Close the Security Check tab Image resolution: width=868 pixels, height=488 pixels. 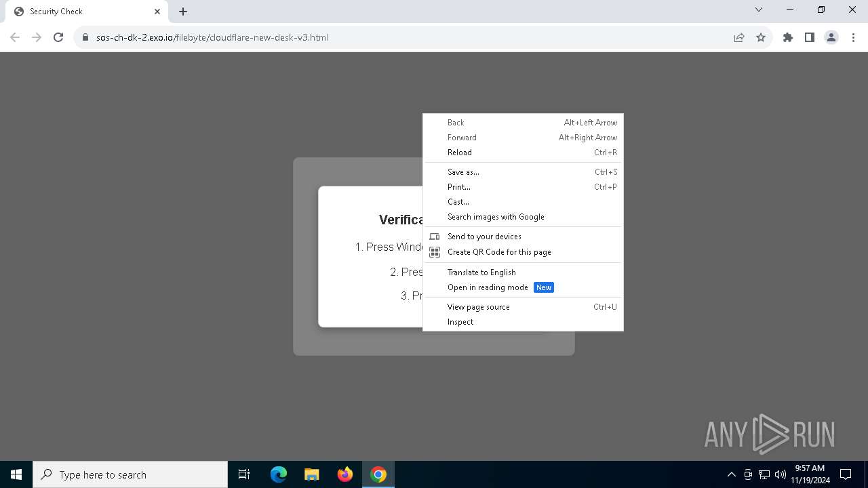coord(157,12)
